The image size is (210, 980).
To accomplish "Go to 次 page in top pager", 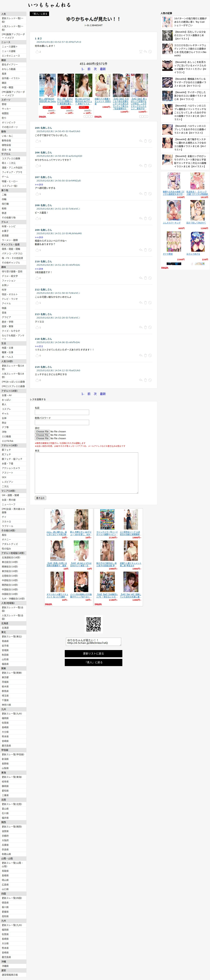I will [95, 69].
